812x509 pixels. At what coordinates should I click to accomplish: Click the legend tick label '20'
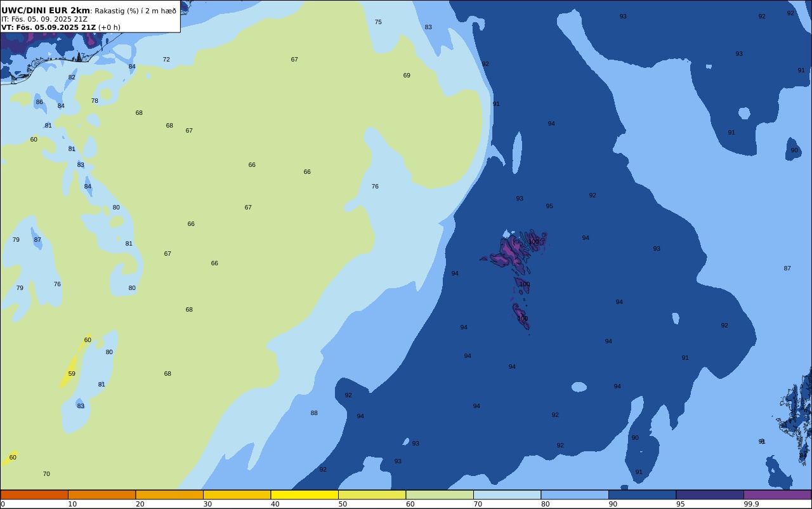tap(140, 504)
